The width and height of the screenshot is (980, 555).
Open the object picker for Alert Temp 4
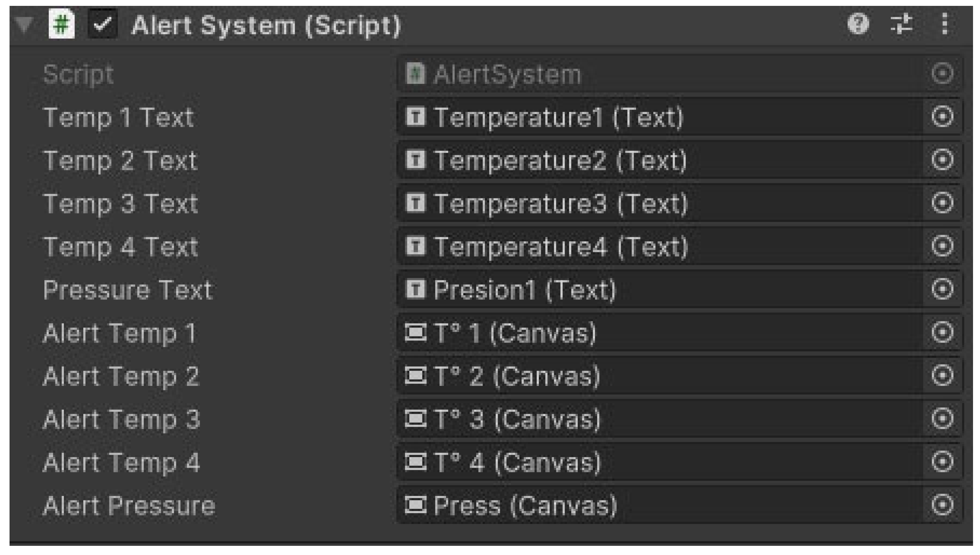point(942,462)
